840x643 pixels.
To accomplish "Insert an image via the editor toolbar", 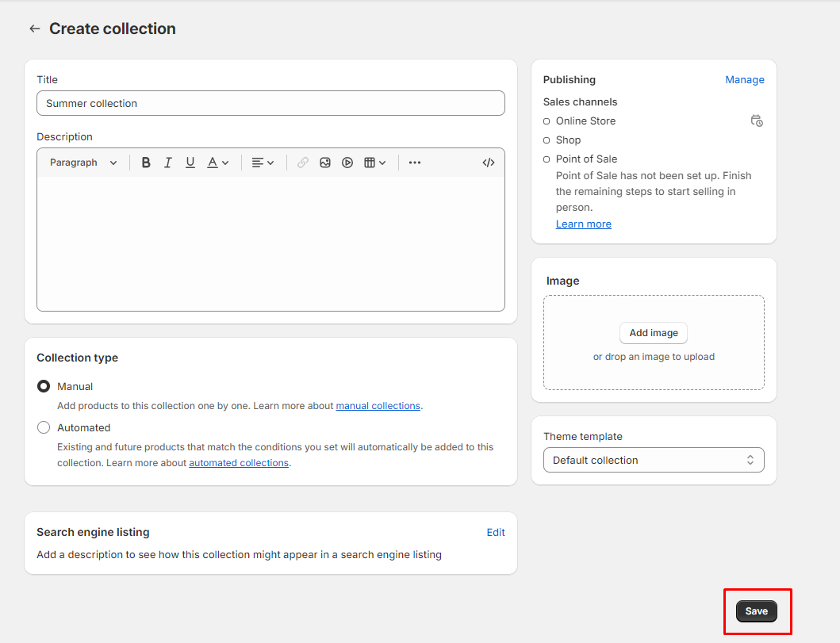I will pos(325,162).
